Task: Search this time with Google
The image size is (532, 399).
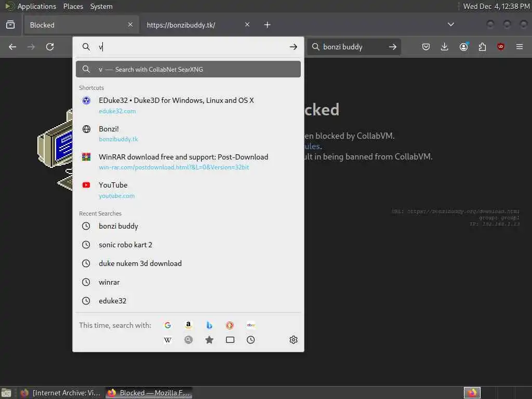Action: [x=168, y=325]
